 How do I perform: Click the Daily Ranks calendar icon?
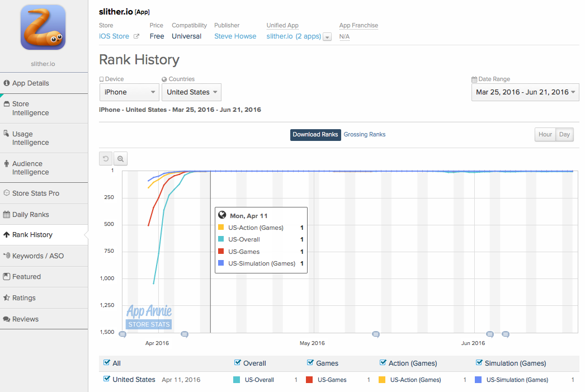[7, 215]
